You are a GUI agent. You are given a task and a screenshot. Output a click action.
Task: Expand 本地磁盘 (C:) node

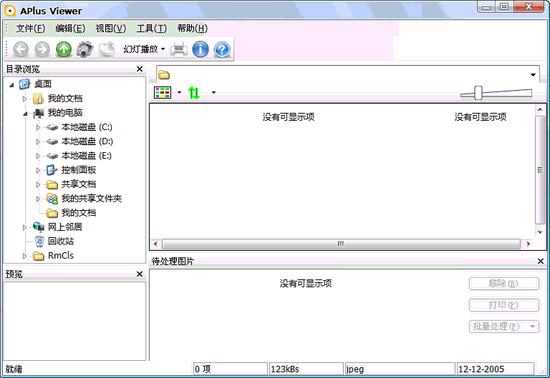(38, 128)
